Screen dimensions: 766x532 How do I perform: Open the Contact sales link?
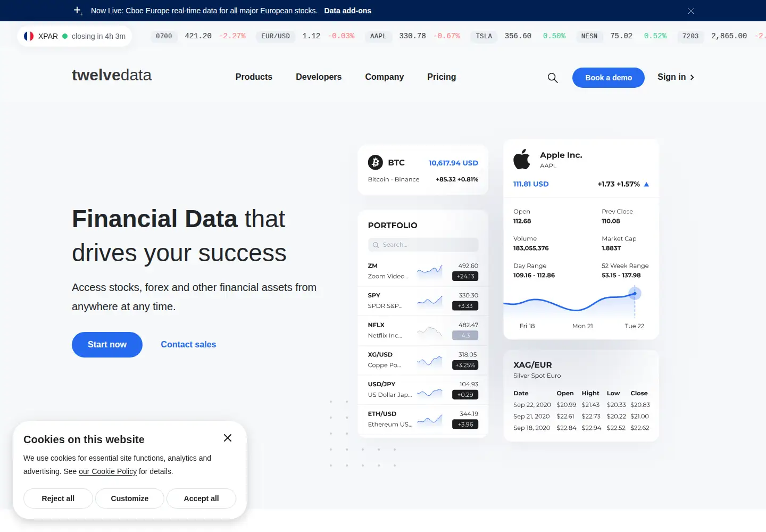pyautogui.click(x=188, y=345)
